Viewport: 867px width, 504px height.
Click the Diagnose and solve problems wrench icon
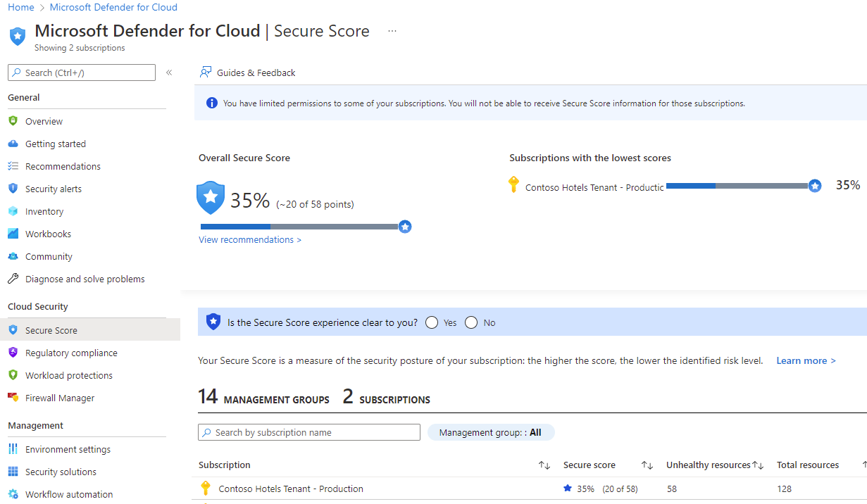(13, 279)
